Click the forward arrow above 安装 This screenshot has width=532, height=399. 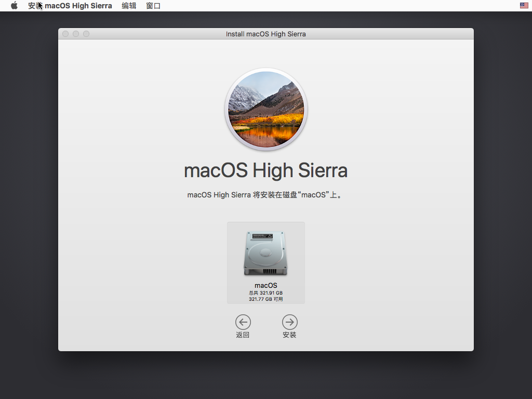click(290, 322)
